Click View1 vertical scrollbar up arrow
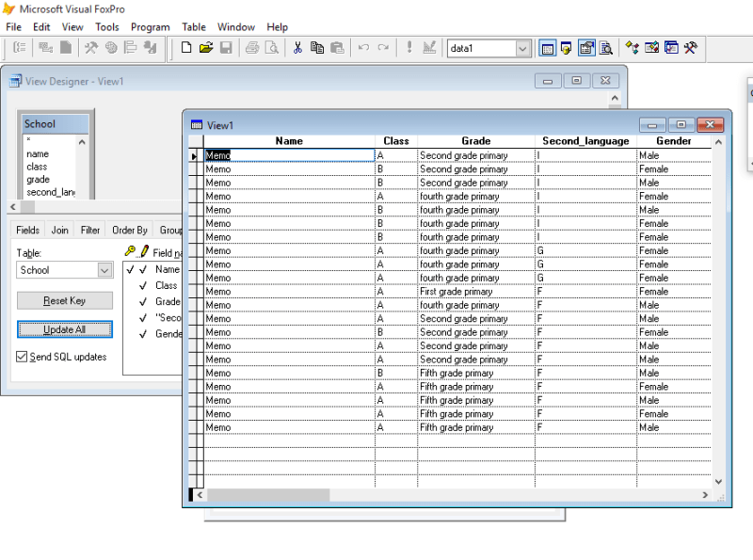This screenshot has height=560, width=753. pyautogui.click(x=718, y=142)
